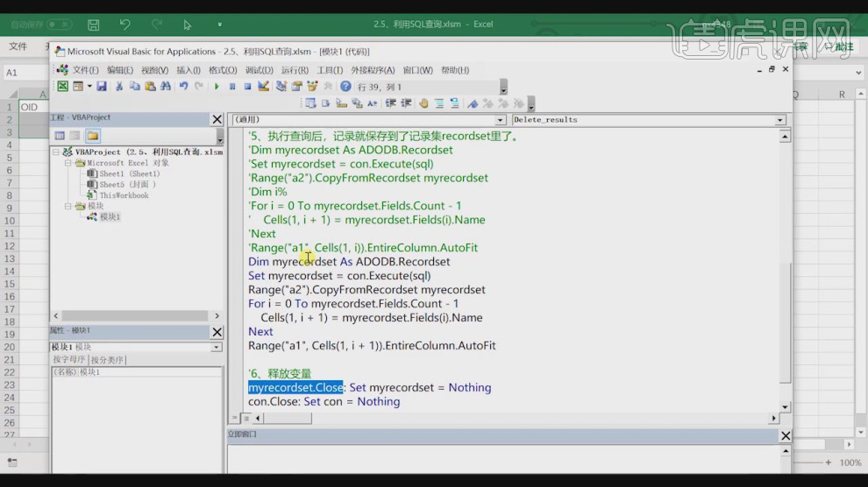
Task: Open the 调试(D) menu
Action: (x=259, y=70)
